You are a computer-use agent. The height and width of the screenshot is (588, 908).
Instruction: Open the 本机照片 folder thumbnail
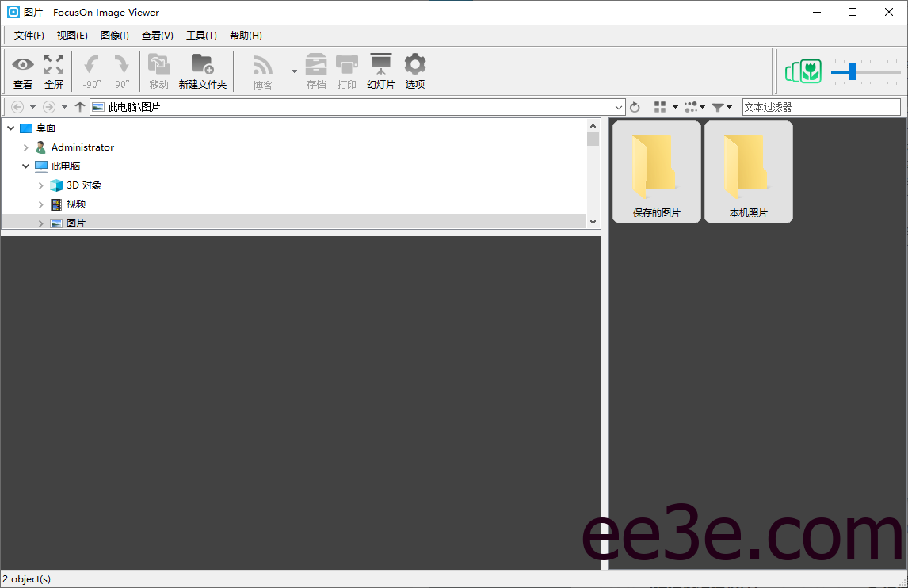[748, 171]
